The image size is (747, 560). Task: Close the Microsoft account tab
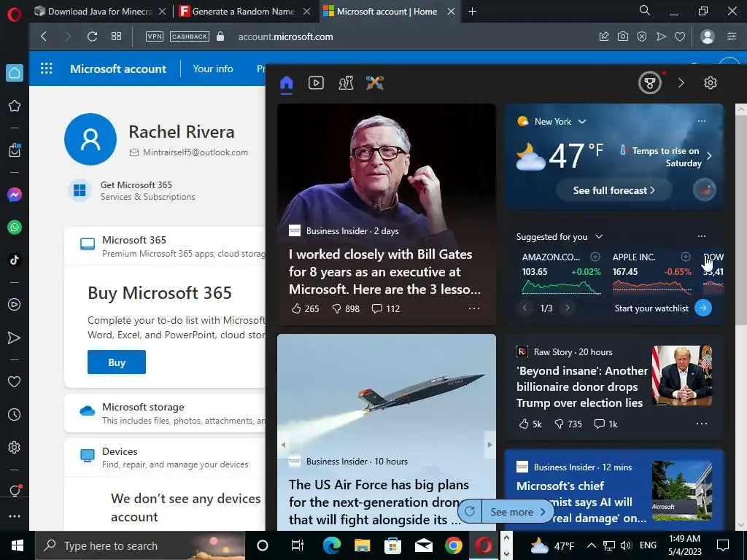451,12
